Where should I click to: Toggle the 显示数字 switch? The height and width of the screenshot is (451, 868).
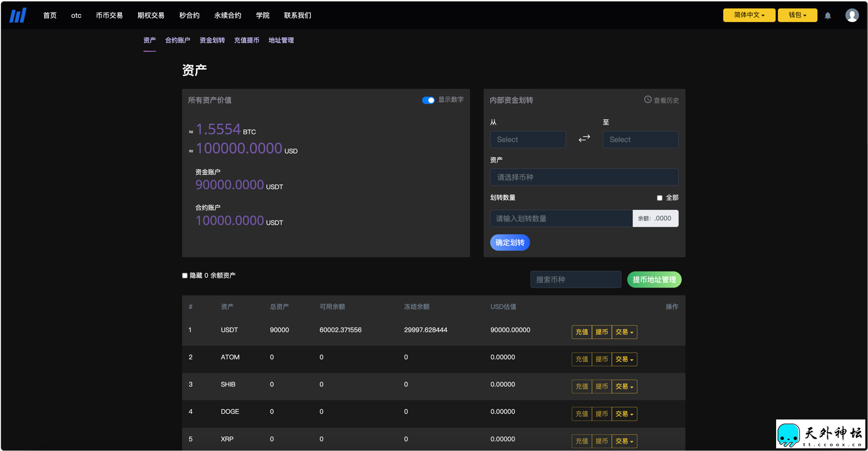click(x=428, y=100)
